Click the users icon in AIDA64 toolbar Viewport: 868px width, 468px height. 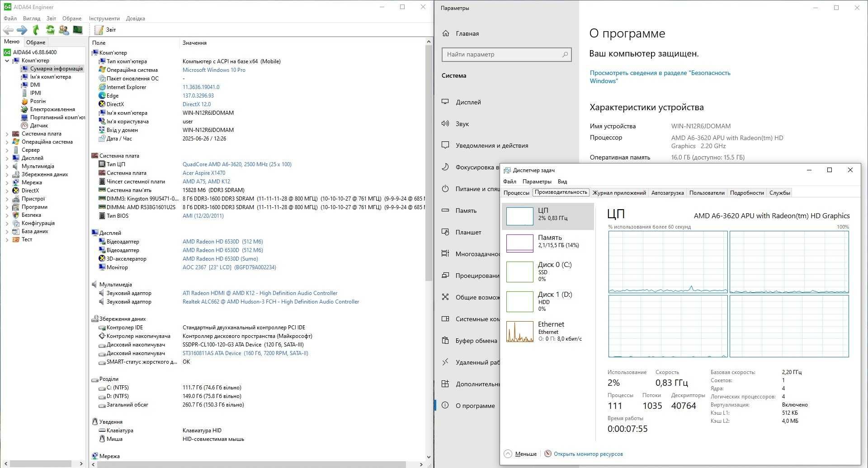[x=64, y=30]
